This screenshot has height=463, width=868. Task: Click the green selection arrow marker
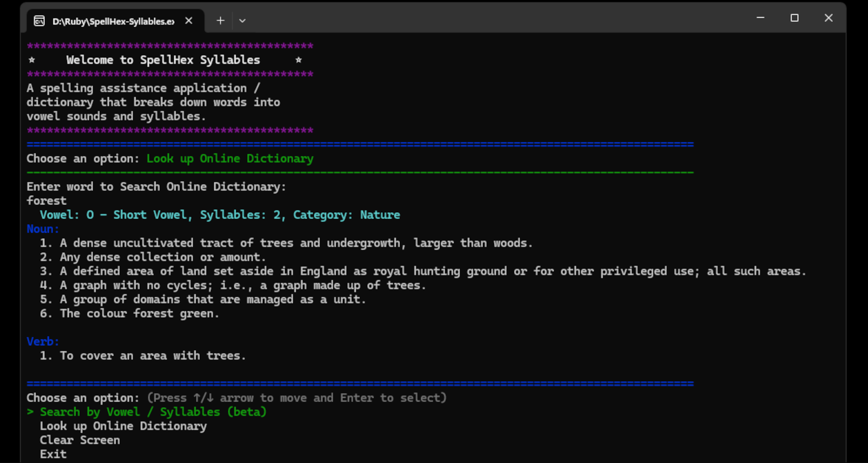(30, 412)
